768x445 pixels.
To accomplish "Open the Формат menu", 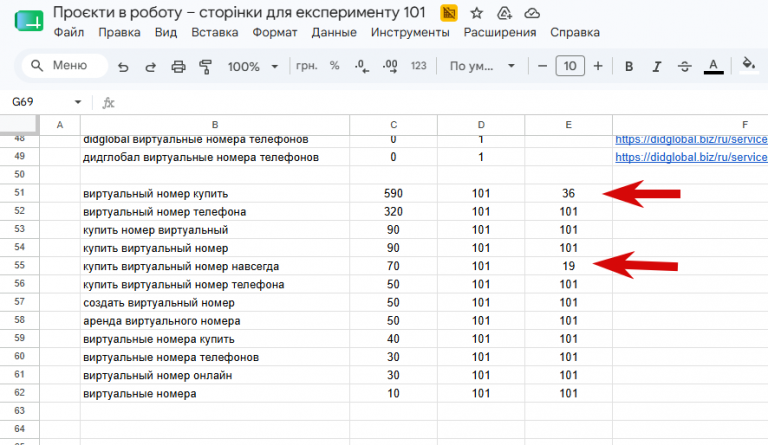I will (275, 32).
